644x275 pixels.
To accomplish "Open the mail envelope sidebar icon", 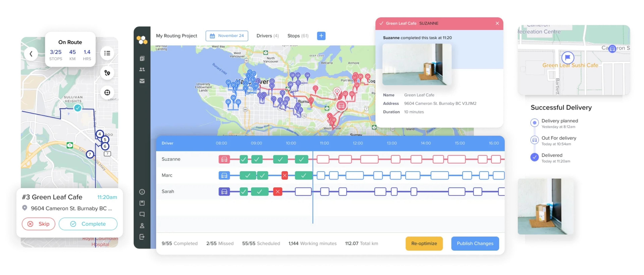I will pos(142,81).
